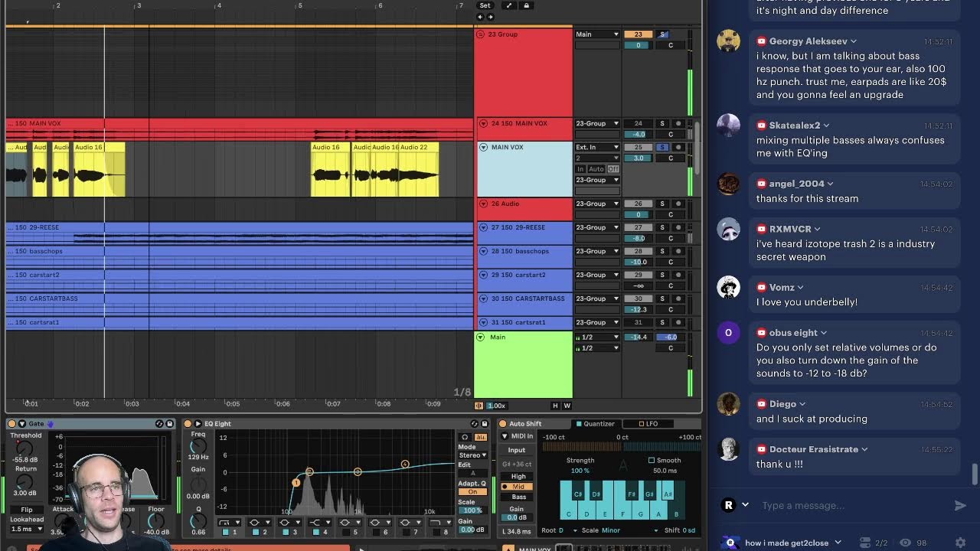This screenshot has height=551, width=980.
Task: Set MAIN VOX monitoring to Off
Action: [613, 169]
